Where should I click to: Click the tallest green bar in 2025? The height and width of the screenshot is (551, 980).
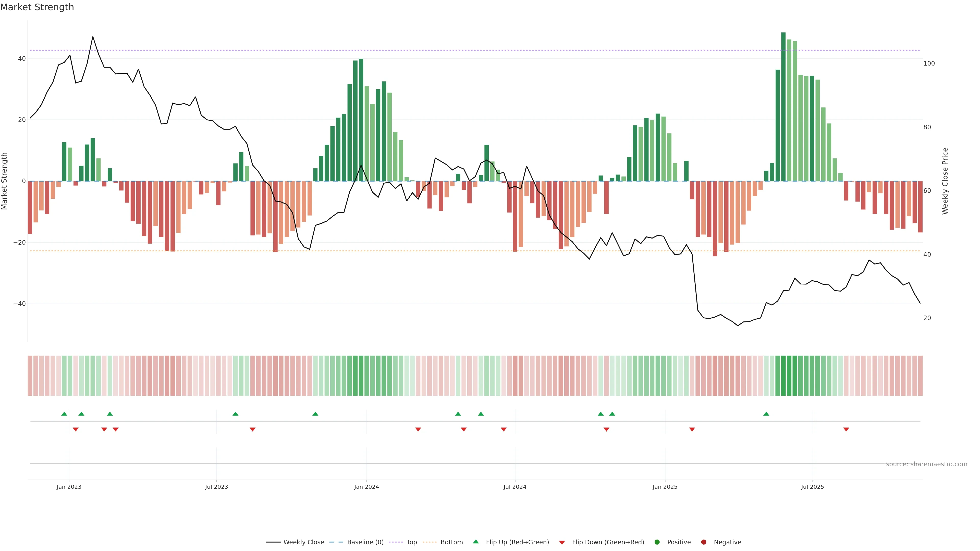tap(783, 106)
